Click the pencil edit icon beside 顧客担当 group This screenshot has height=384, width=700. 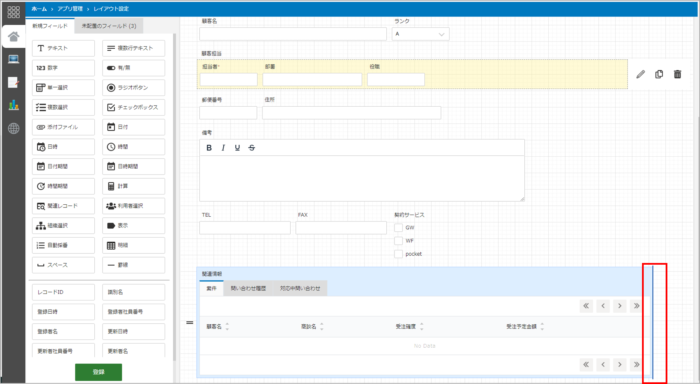(641, 75)
